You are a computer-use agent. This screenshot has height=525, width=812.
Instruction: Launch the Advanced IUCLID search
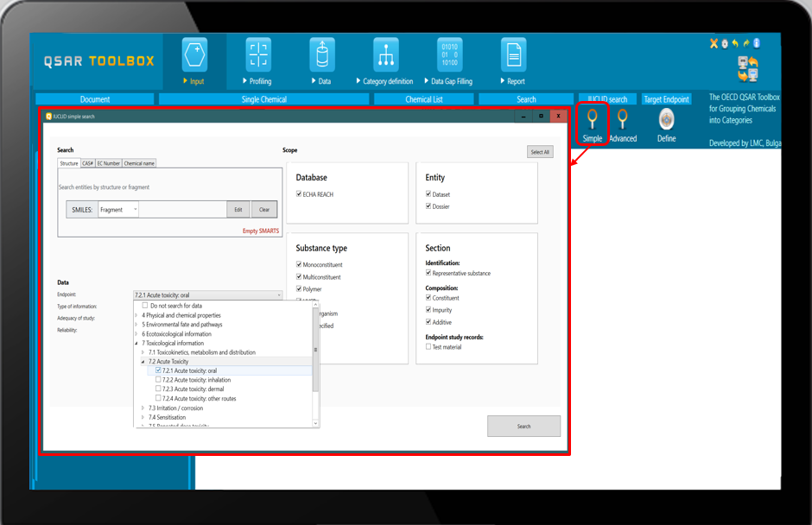[623, 125]
